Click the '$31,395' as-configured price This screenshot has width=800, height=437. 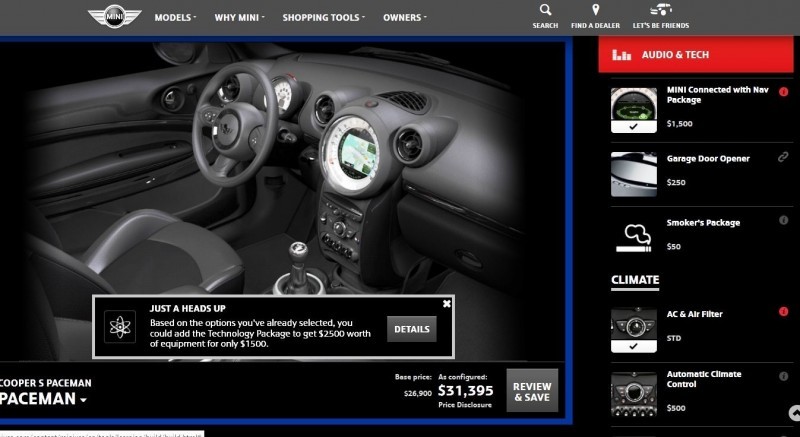465,391
